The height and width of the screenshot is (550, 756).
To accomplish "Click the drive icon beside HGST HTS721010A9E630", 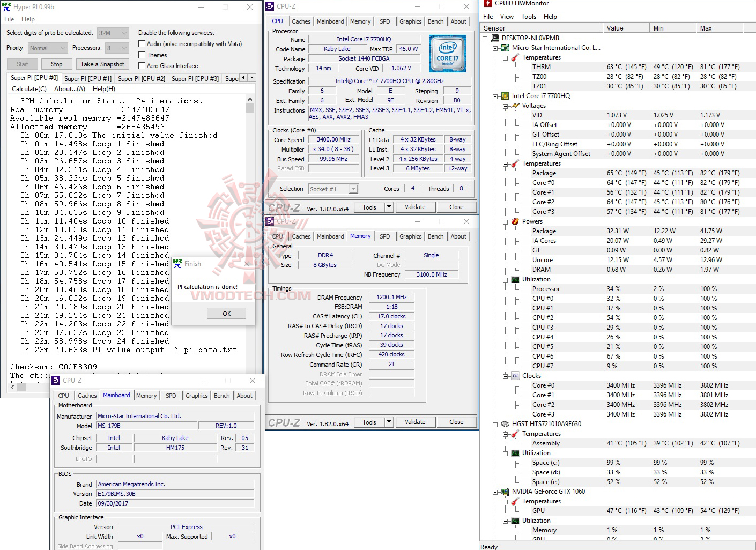I will 505,423.
